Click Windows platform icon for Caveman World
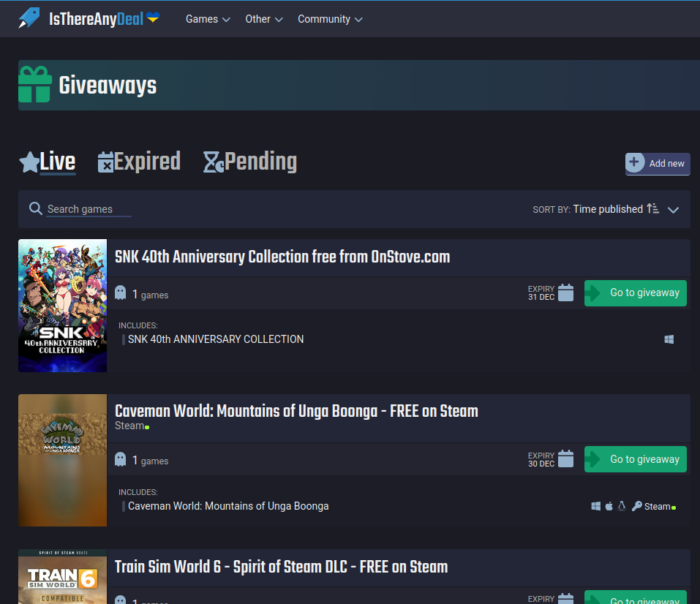This screenshot has width=700, height=604. click(595, 506)
